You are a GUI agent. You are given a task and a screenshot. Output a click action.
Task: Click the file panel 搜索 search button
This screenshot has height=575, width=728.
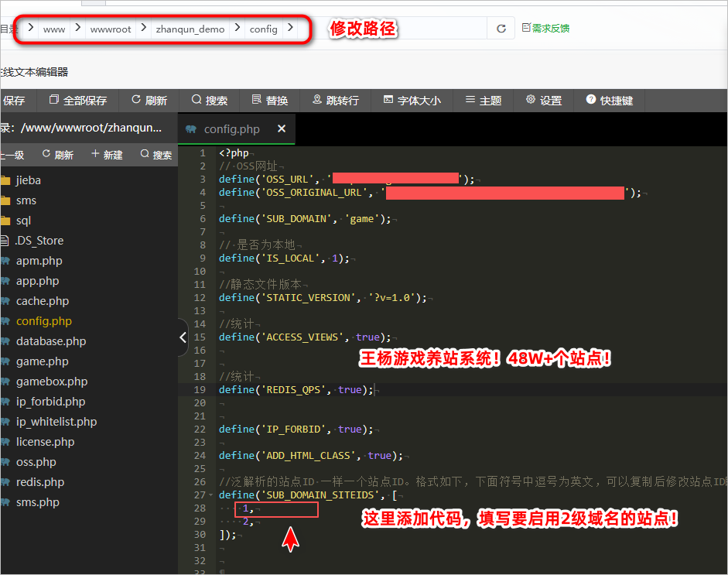click(x=156, y=155)
